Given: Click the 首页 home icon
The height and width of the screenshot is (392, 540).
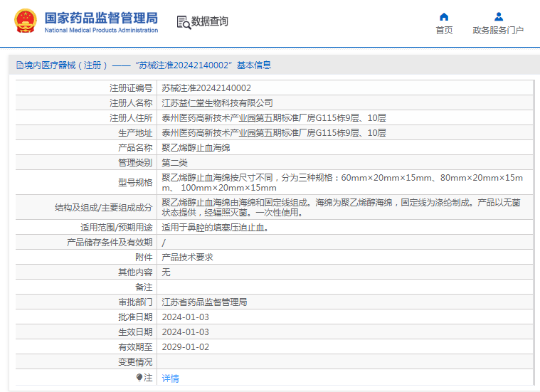Looking at the screenshot, I should click(x=444, y=16).
